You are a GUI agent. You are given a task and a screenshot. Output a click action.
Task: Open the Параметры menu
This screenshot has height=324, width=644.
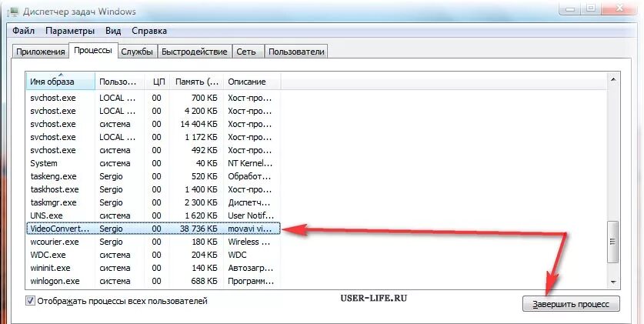(70, 31)
